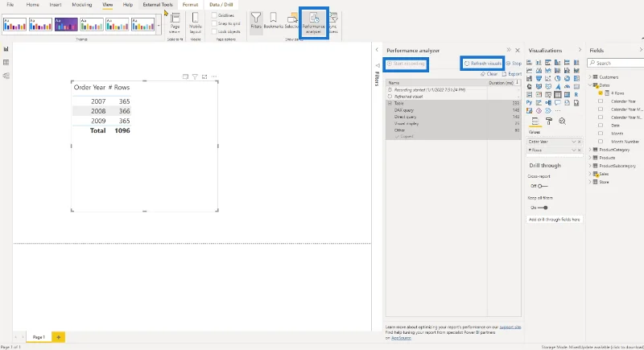Image resolution: width=644 pixels, height=350 pixels.
Task: Open the Sync slicers pane
Action: tap(333, 23)
